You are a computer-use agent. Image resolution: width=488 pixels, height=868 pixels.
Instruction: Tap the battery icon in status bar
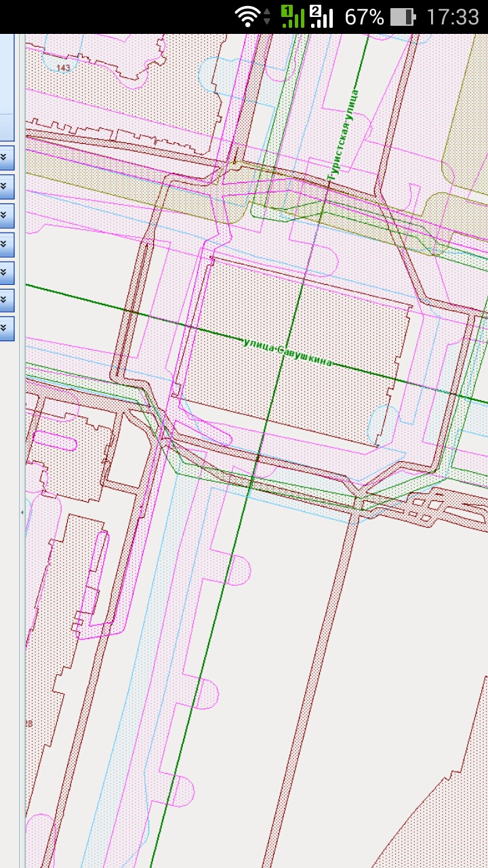click(403, 17)
